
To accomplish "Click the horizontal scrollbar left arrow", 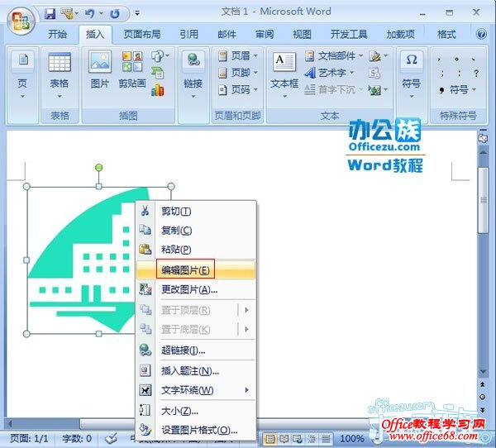I will (11, 424).
